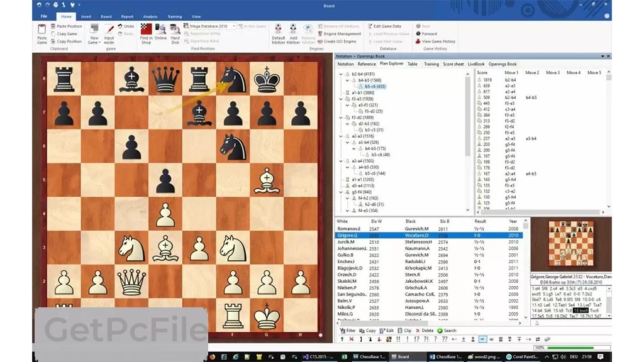Screen dimensions: 644x362
Task: Click the green up-arrow promote variation icon
Action: point(341,339)
